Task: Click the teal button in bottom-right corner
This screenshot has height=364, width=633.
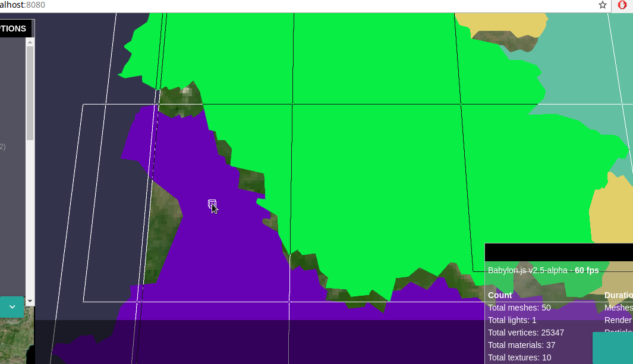Action: pos(612,348)
